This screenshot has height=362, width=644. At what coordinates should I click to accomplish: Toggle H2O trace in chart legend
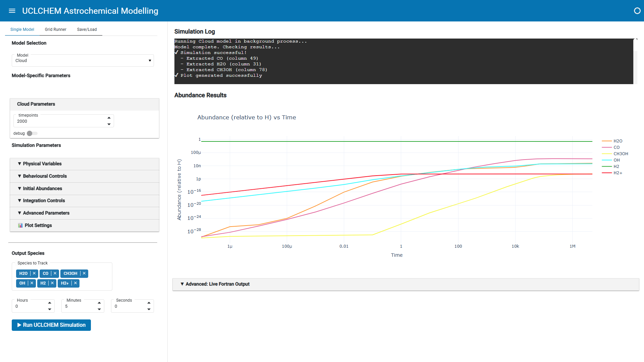click(612, 141)
